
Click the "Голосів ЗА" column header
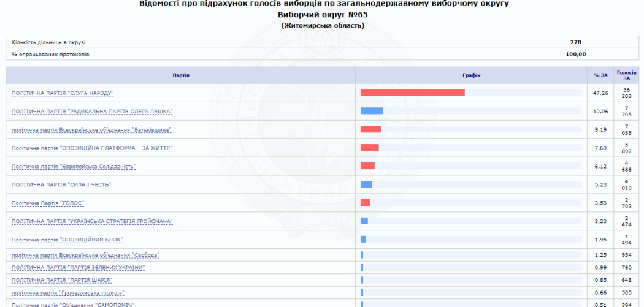point(626,75)
